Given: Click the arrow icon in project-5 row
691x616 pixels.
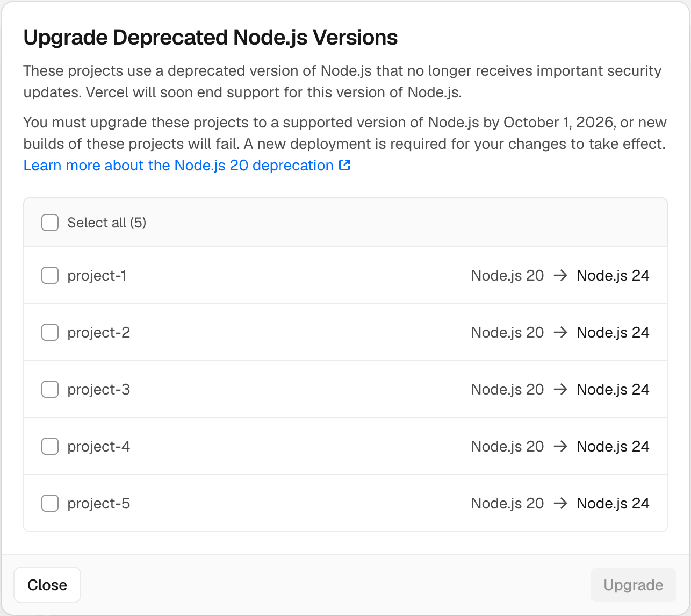Looking at the screenshot, I should tap(560, 503).
